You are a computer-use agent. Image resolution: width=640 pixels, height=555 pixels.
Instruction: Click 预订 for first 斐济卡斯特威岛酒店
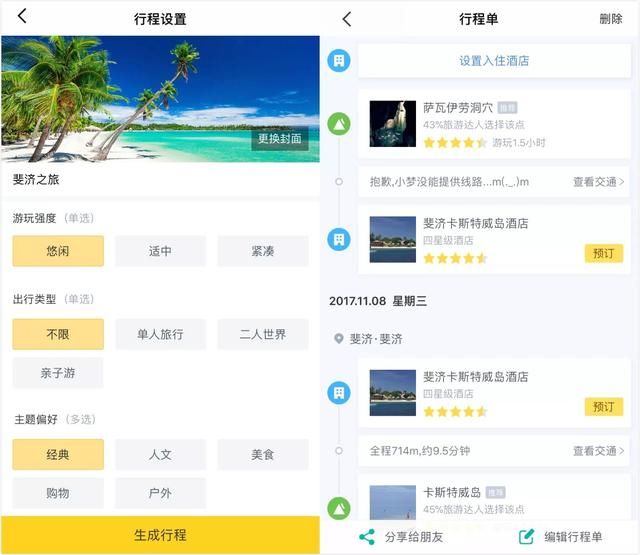click(604, 253)
